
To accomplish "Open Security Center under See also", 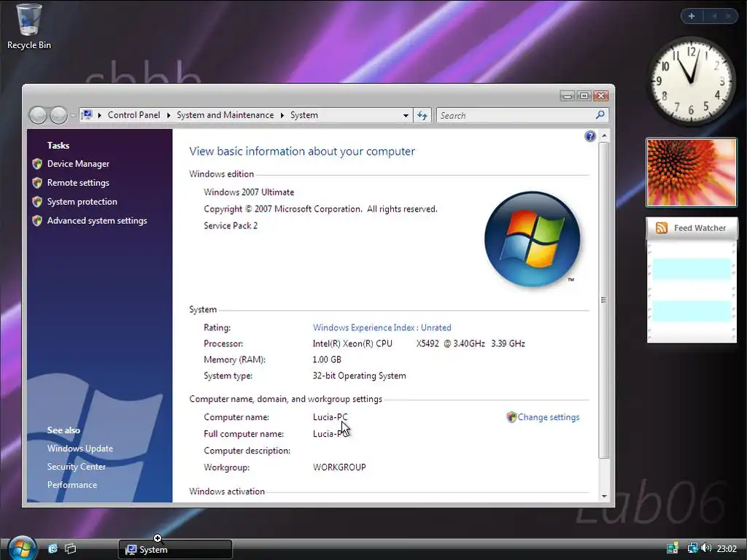I will pyautogui.click(x=76, y=467).
